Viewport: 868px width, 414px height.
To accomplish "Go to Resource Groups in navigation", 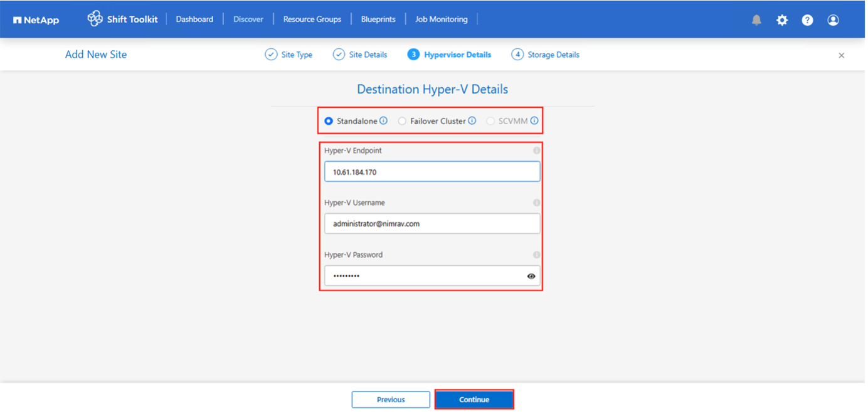I will (x=312, y=19).
